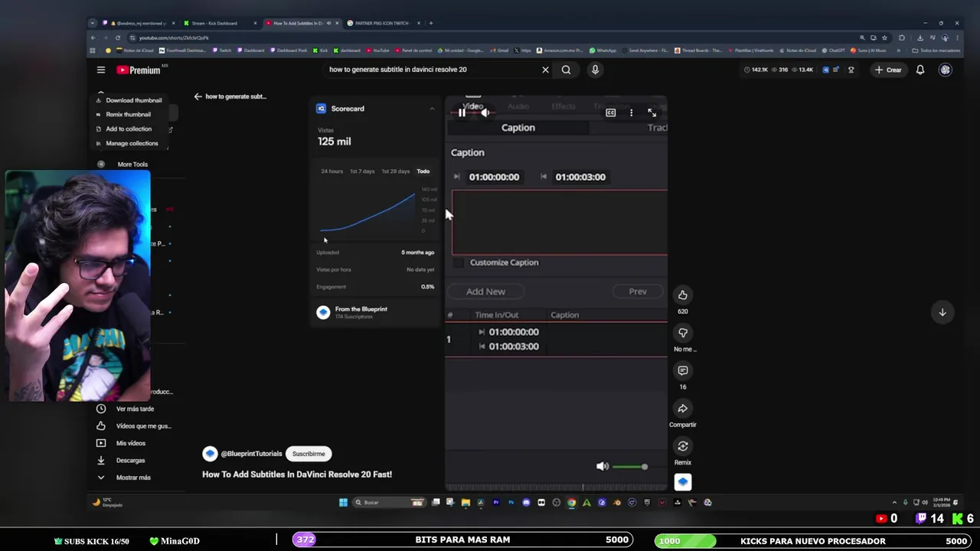This screenshot has height=551, width=980.
Task: Expand hidden bookmarks chevron
Action: (900, 51)
